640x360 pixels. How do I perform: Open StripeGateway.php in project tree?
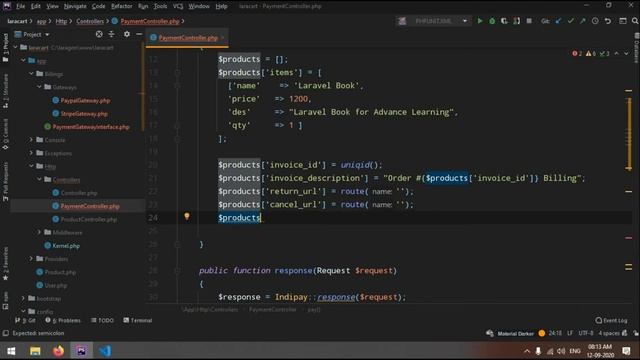coord(84,113)
